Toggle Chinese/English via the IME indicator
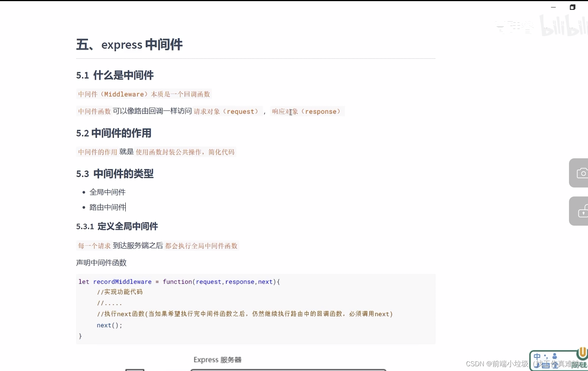Screen dimensions: 588x371 pyautogui.click(x=537, y=356)
